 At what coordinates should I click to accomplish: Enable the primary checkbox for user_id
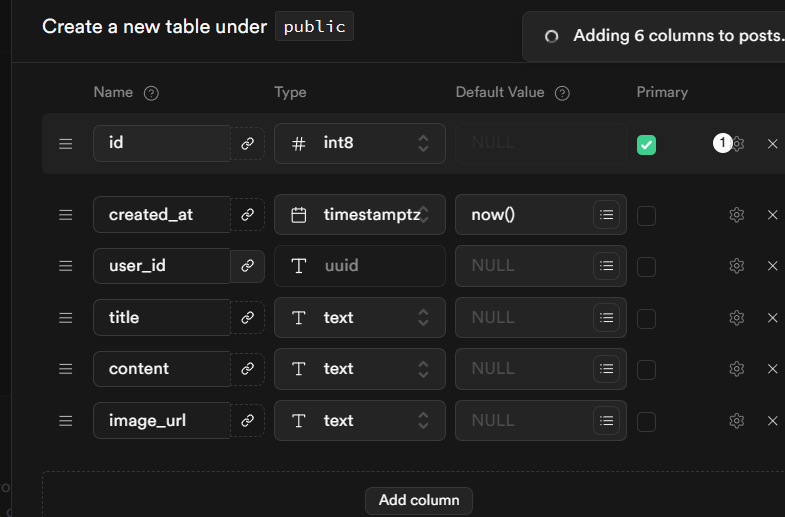point(647,266)
